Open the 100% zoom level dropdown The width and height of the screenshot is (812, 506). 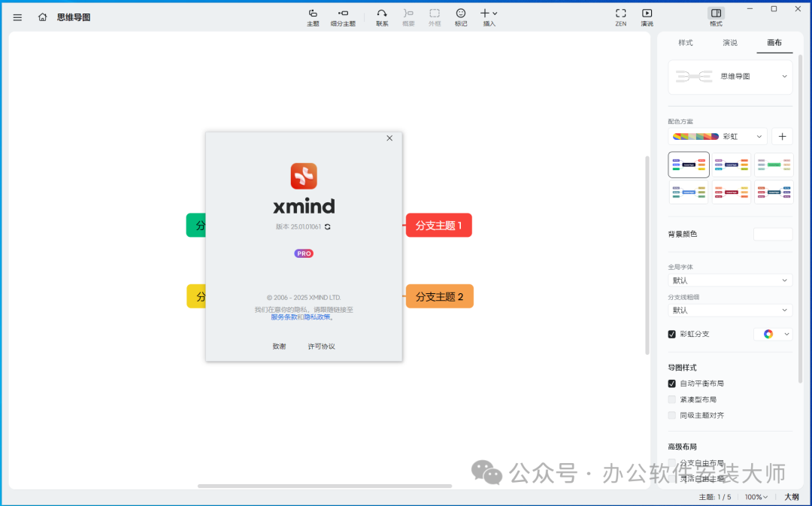[756, 497]
